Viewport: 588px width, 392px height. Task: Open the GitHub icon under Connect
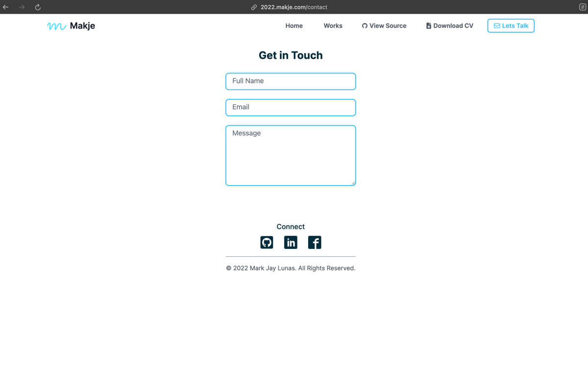point(267,243)
